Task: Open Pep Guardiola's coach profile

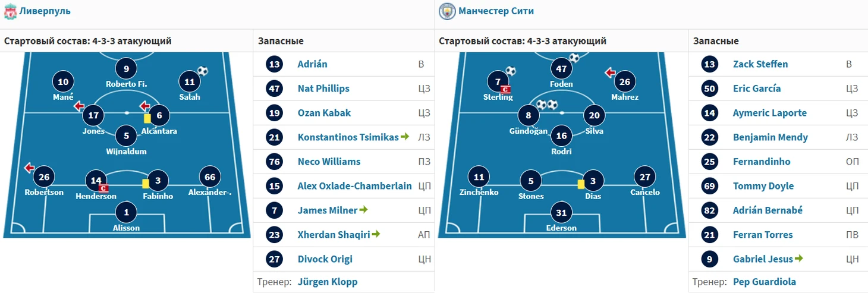Action: (764, 282)
